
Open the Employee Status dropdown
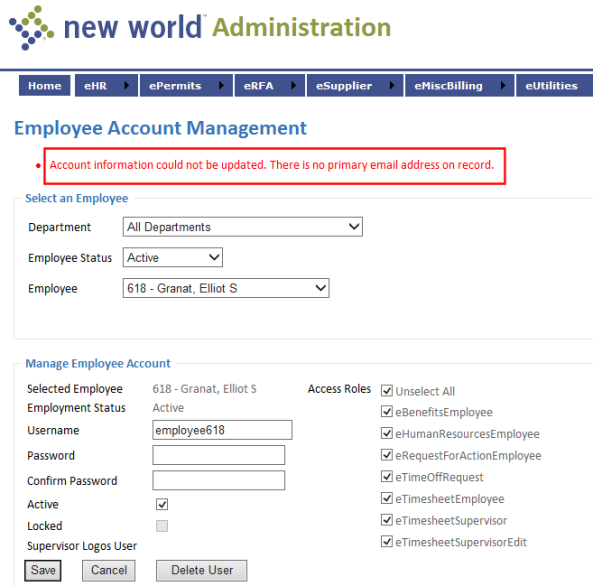(173, 257)
